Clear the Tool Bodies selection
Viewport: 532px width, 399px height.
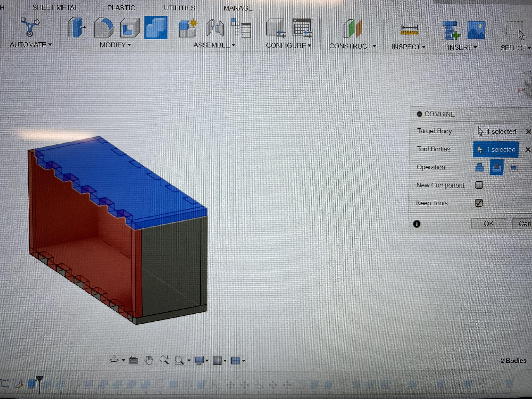tap(528, 150)
